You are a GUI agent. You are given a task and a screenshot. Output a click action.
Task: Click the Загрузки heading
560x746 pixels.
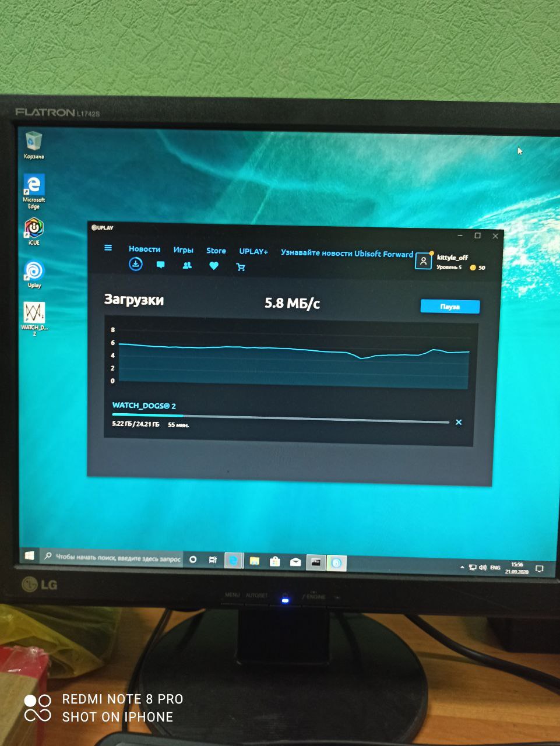(x=134, y=300)
